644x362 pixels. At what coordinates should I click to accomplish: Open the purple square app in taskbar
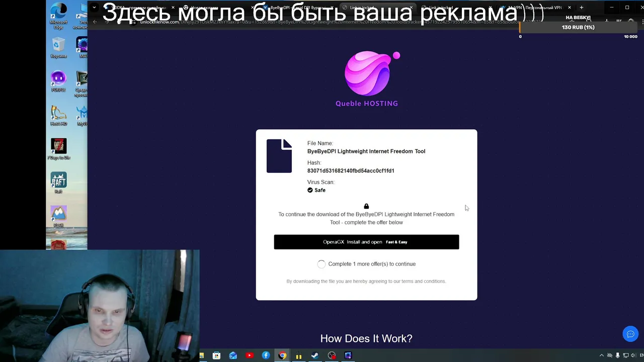click(x=348, y=355)
